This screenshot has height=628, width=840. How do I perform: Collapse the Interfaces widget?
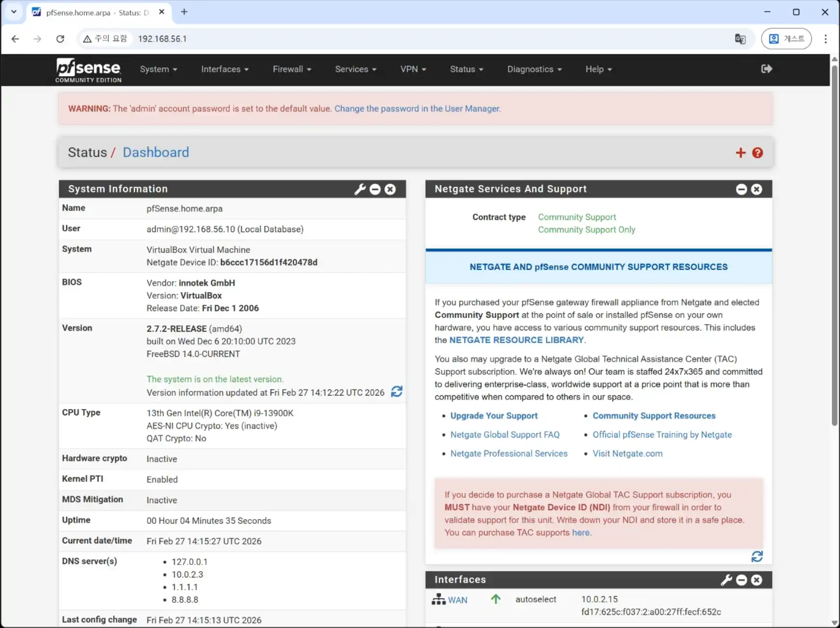tap(741, 580)
